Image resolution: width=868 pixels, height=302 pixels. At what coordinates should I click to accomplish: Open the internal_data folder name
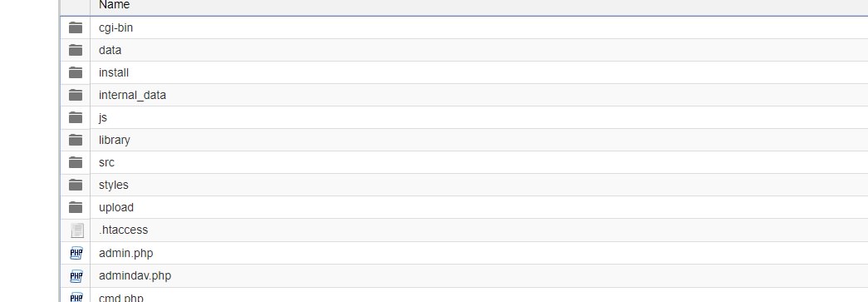click(x=132, y=96)
